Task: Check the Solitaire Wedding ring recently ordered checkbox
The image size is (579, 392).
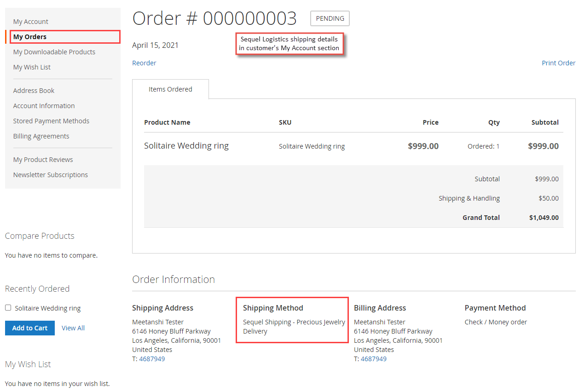Action: tap(8, 308)
